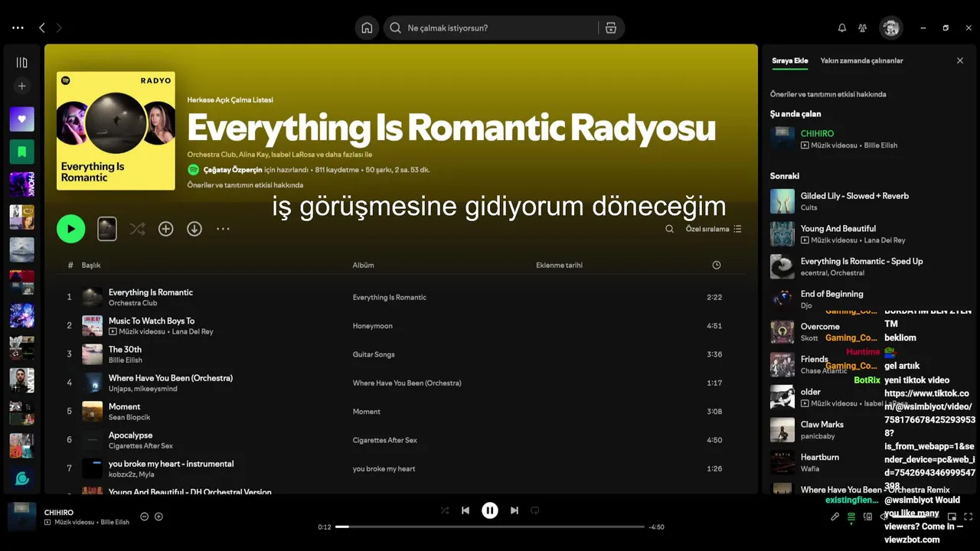Open the Browse icon in search bar
This screenshot has height=551, width=980.
coord(610,28)
